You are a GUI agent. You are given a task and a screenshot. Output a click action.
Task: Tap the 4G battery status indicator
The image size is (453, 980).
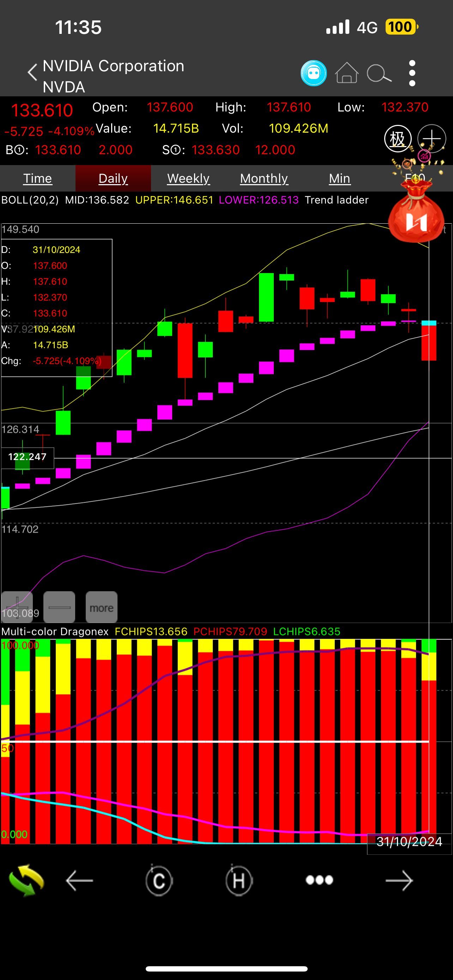pos(401,27)
